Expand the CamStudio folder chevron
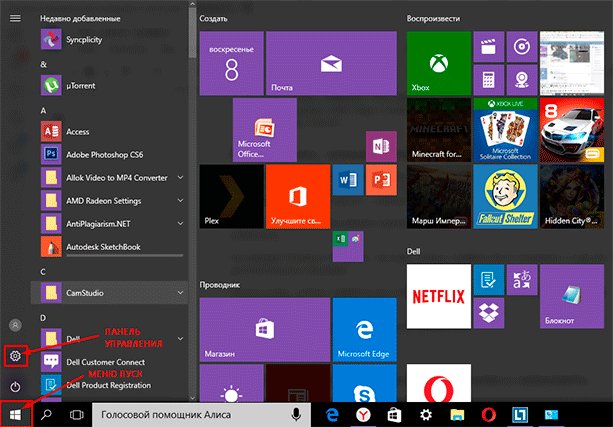Viewport: 613px width, 427px height. pyautogui.click(x=180, y=292)
